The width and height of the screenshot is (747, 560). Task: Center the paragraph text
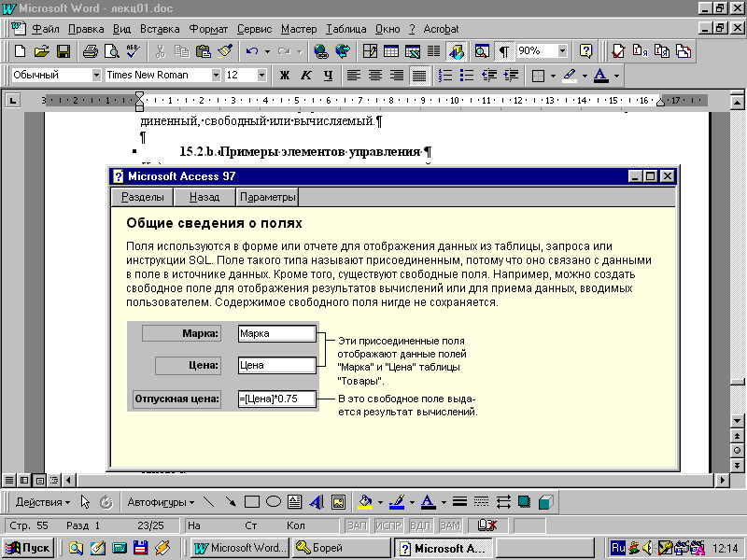point(375,76)
